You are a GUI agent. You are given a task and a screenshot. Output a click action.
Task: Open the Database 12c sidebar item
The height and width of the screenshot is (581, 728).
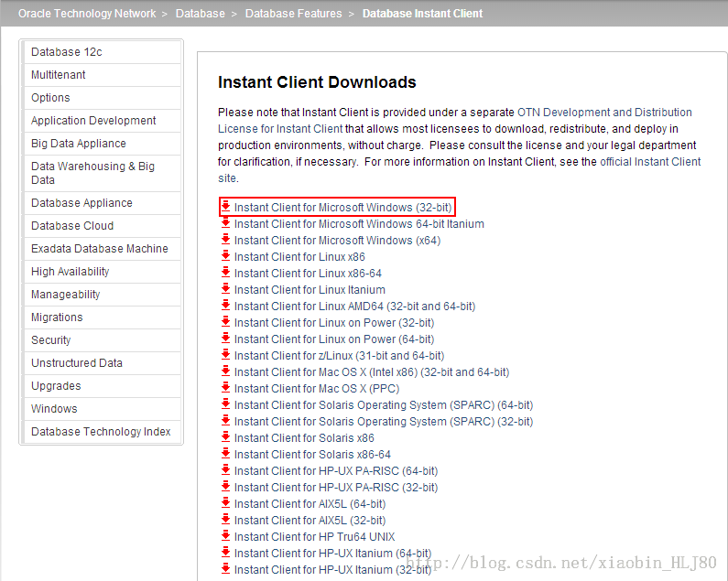pos(67,52)
